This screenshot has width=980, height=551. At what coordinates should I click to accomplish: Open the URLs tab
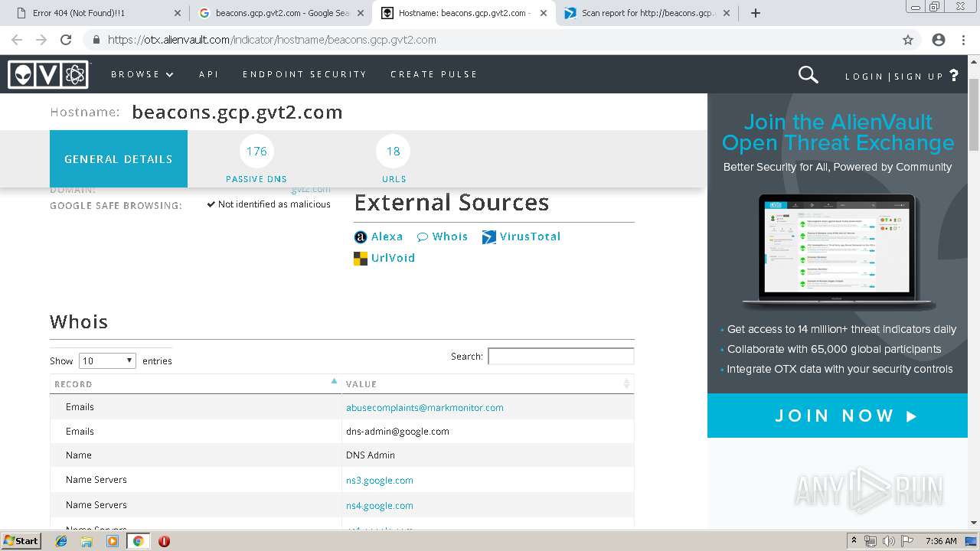[x=394, y=159]
